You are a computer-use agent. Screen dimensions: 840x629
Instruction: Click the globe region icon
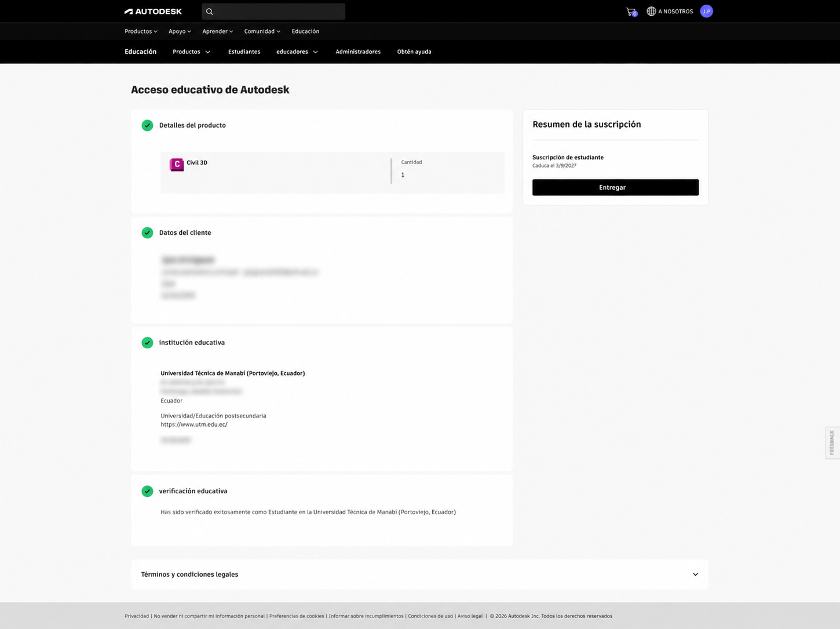point(651,12)
